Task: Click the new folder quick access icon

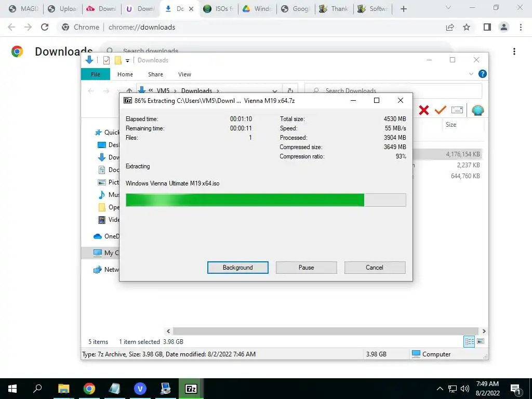Action: (118, 60)
